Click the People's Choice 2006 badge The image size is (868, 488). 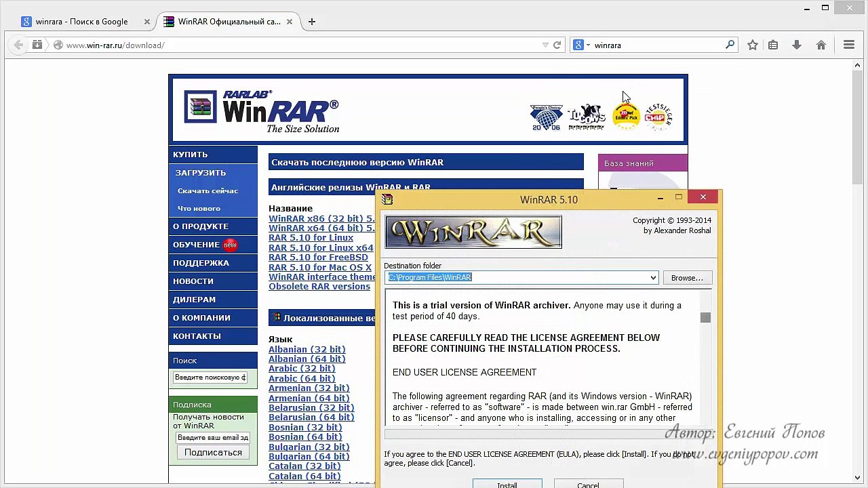[x=547, y=117]
